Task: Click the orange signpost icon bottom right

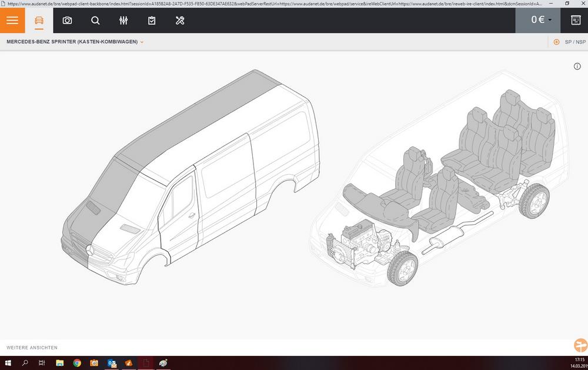Action: coord(579,345)
